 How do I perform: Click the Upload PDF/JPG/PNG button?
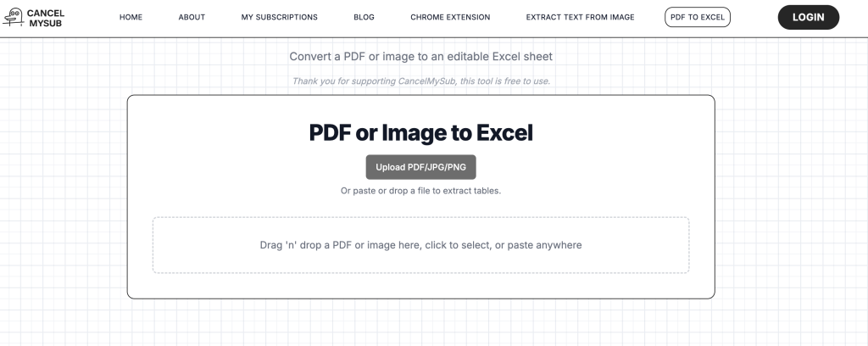click(420, 167)
